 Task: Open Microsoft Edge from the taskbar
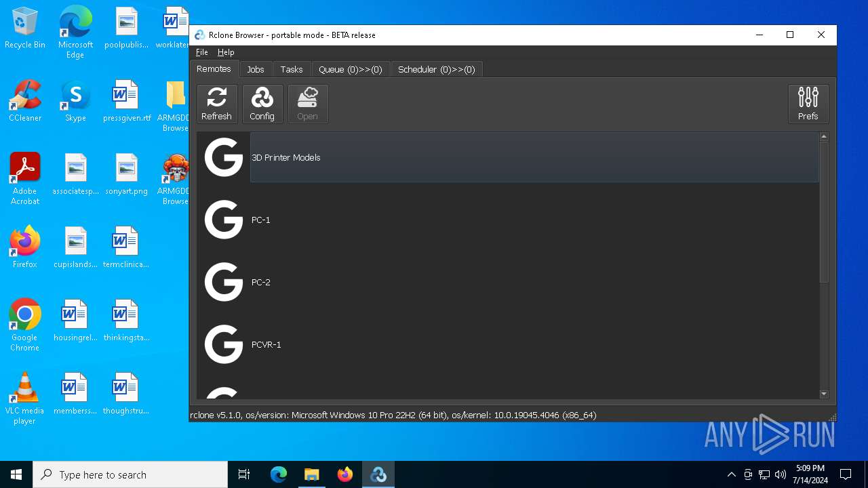(279, 474)
